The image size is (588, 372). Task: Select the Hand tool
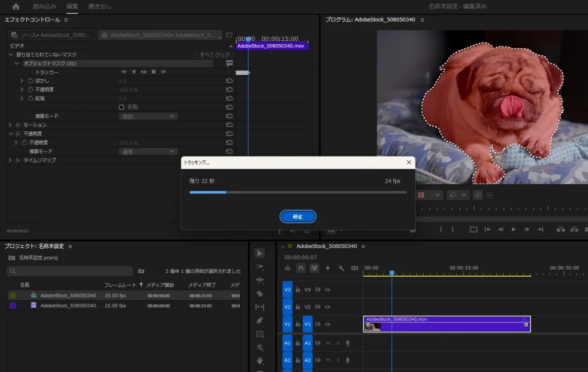(260, 361)
